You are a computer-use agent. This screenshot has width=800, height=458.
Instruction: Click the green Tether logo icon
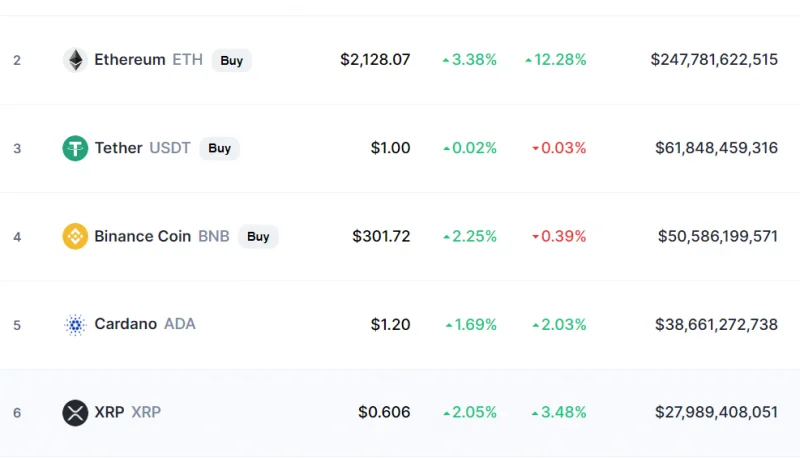pos(75,148)
